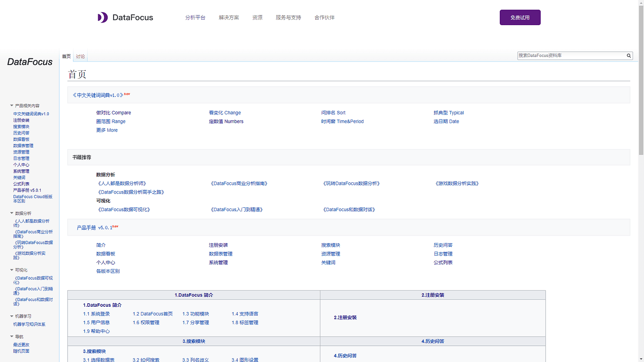Viewport: 644px width, 362px height.
Task: Open the 选日期 Date link
Action: pyautogui.click(x=446, y=122)
